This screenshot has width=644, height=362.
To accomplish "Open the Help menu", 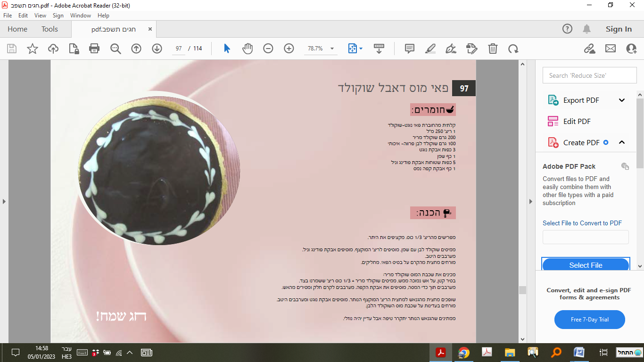I will pyautogui.click(x=103, y=16).
